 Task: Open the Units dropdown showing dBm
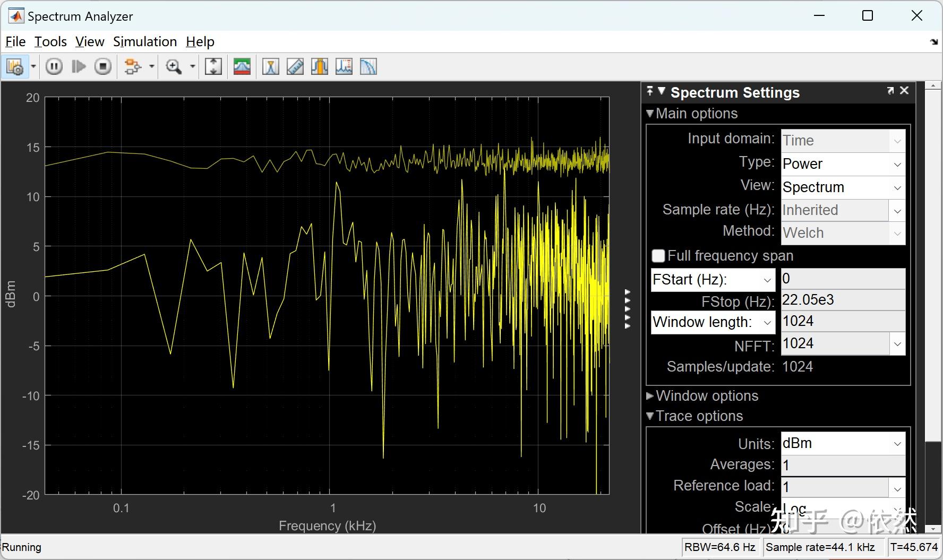(x=843, y=443)
